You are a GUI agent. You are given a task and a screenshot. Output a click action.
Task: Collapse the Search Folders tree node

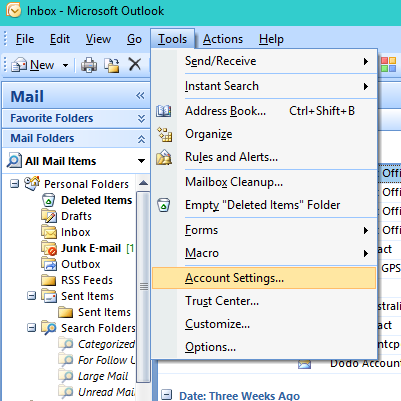click(31, 328)
